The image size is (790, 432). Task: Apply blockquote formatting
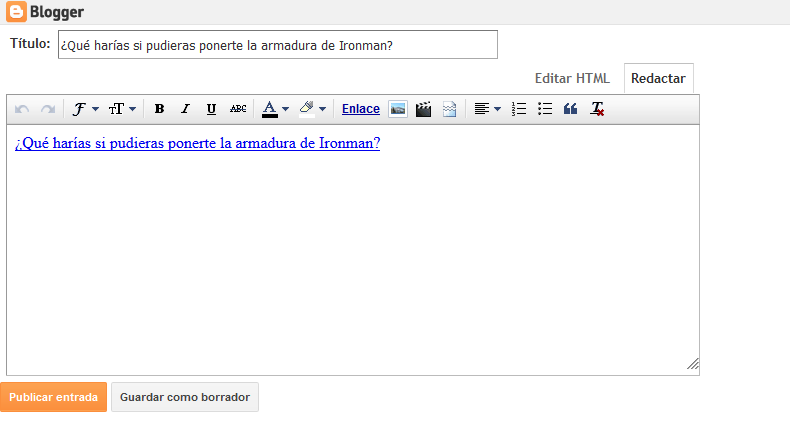click(570, 109)
